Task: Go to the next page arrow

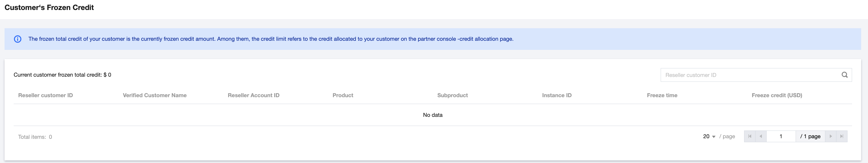Action: coord(831,136)
